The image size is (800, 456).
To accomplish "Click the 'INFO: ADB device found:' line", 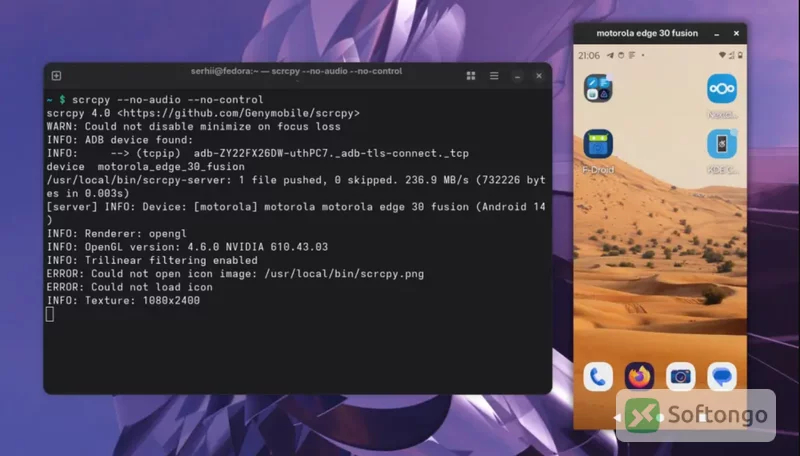I will point(120,140).
